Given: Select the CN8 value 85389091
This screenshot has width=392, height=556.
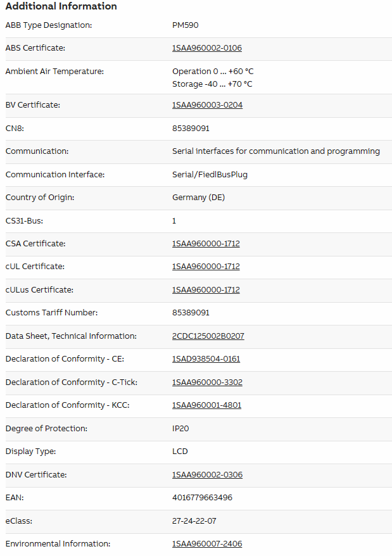Looking at the screenshot, I should [x=191, y=128].
